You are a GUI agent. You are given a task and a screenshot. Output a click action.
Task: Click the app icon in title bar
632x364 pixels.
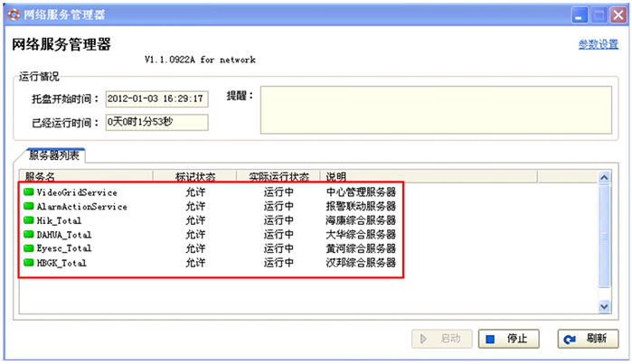tap(12, 14)
